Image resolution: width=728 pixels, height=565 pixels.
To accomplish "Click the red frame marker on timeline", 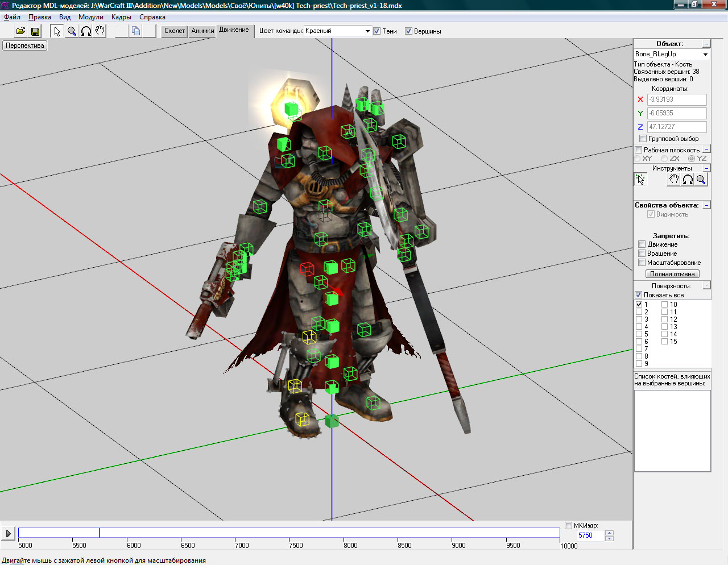I will point(100,533).
